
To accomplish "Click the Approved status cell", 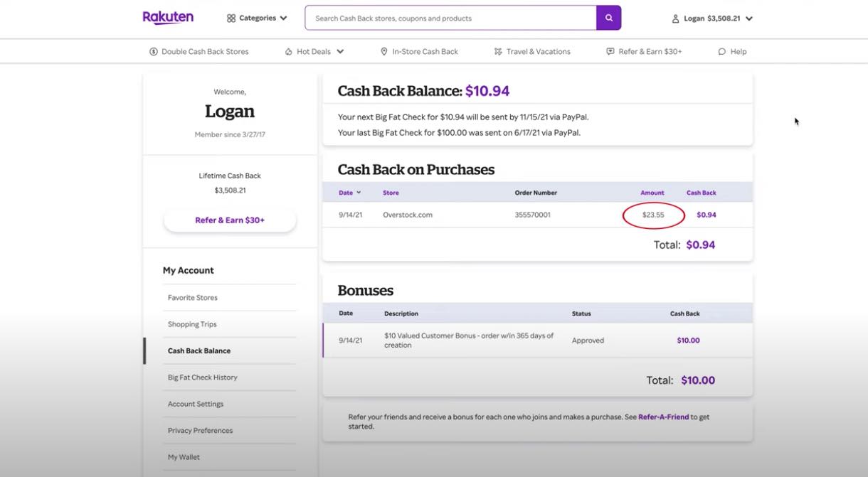I will pyautogui.click(x=588, y=341).
